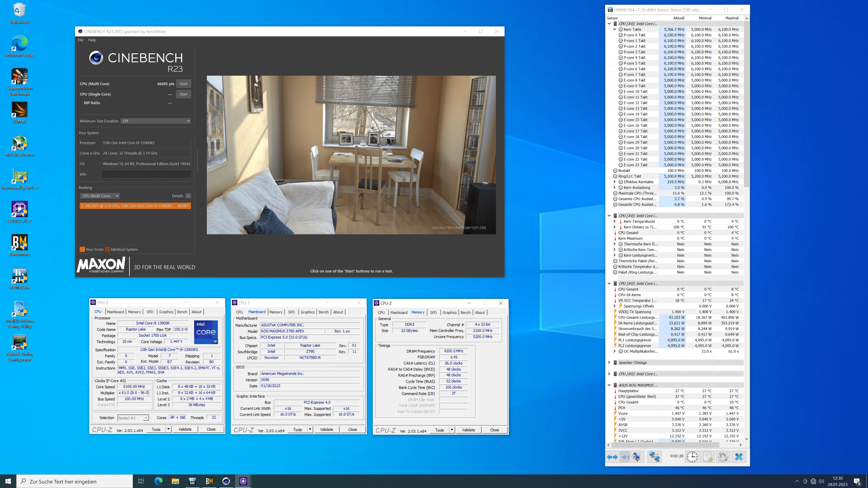Click expand left-right arrows icon
Image resolution: width=868 pixels, height=488 pixels.
[x=612, y=457]
